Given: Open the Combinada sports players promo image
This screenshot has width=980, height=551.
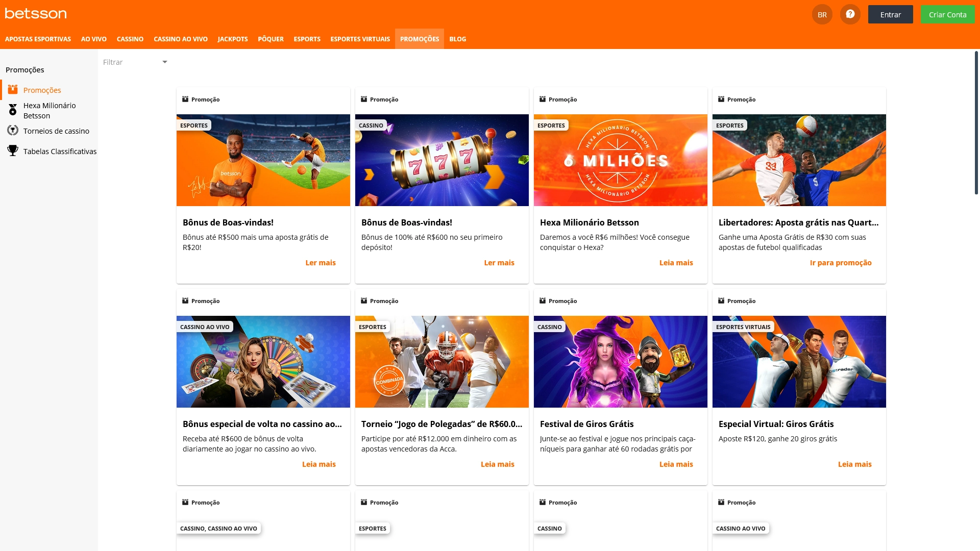Looking at the screenshot, I should click(x=442, y=362).
